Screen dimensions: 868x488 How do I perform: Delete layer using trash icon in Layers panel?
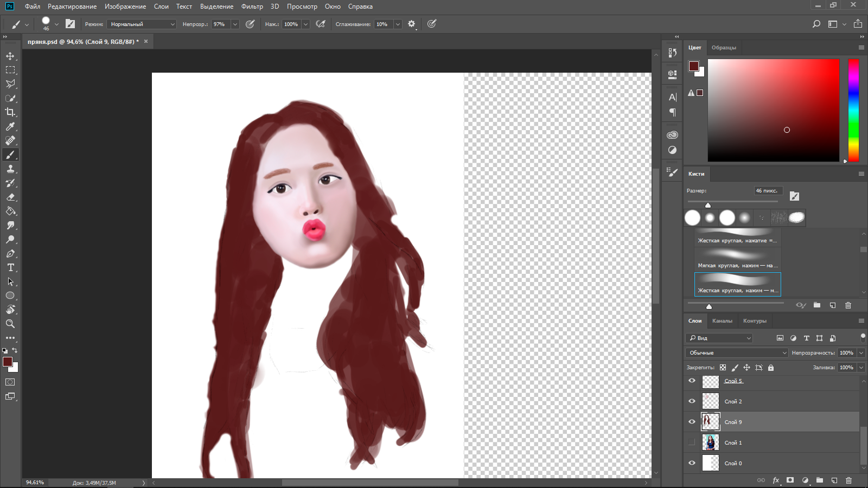[848, 480]
